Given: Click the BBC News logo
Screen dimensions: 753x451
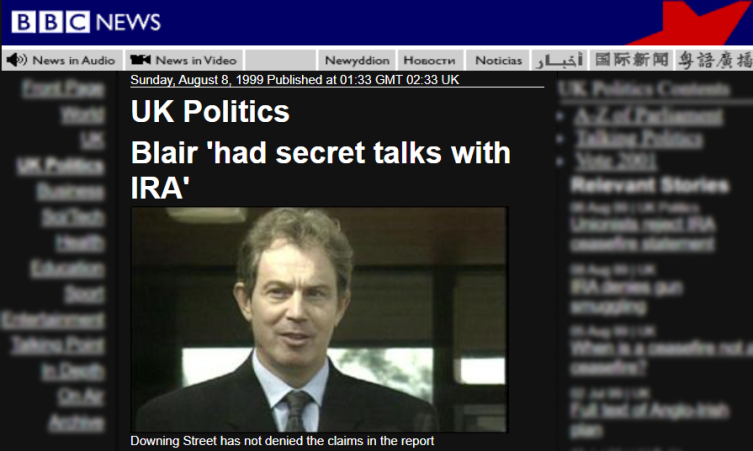Looking at the screenshot, I should coord(86,22).
